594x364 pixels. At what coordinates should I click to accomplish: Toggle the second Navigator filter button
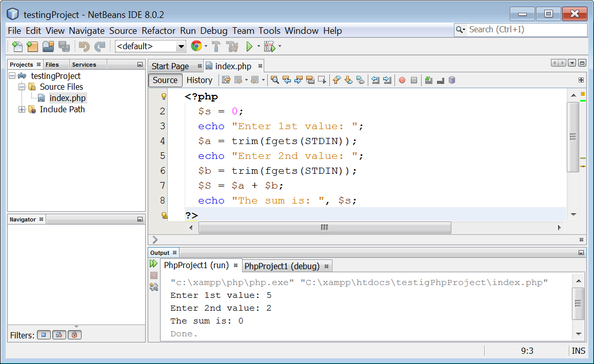coord(59,335)
